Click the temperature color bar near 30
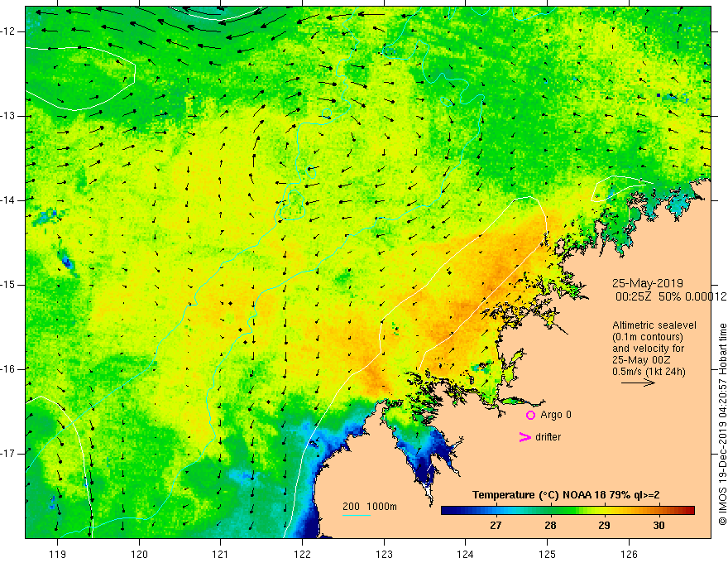 tap(659, 511)
